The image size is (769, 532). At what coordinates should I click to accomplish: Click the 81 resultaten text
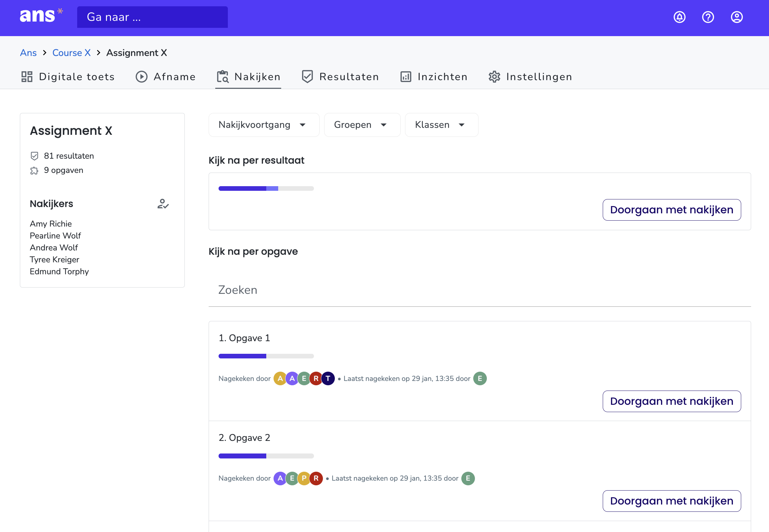click(69, 156)
